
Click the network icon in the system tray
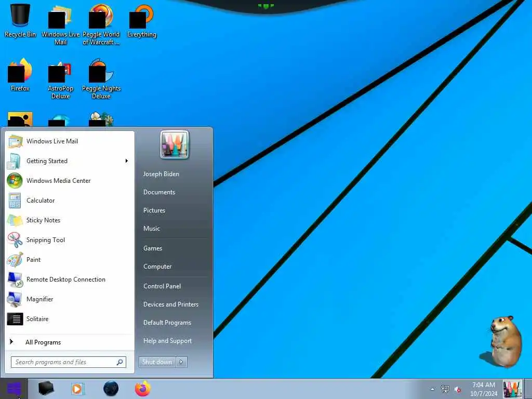[x=445, y=389]
